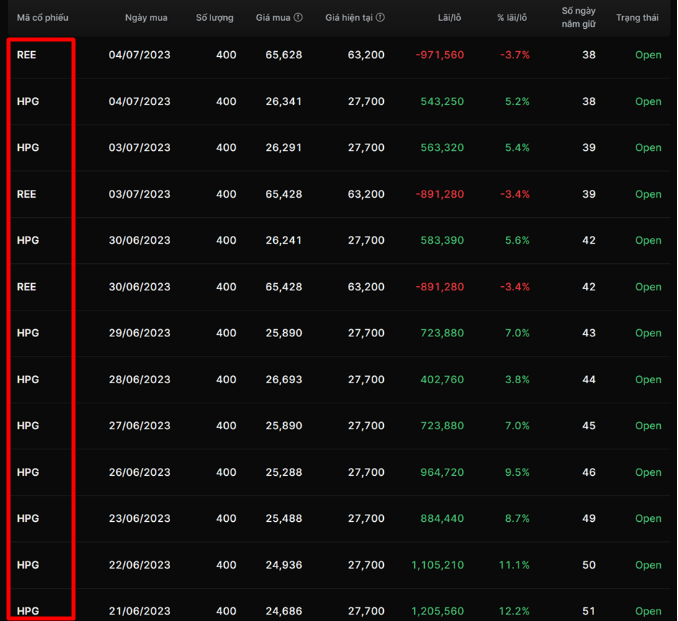Click the date 23/06/2023
This screenshot has height=621, width=678.
pos(140,518)
